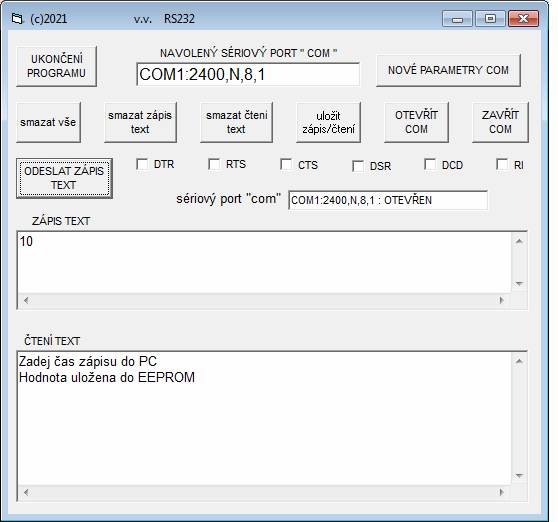Click the smazat vše button
Screen dimensions: 558x522
pos(48,122)
